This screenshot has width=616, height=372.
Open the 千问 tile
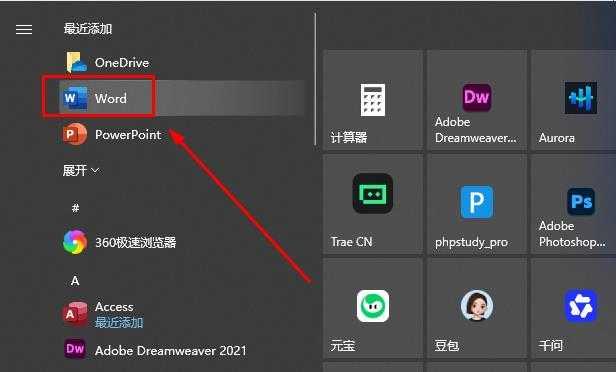[x=574, y=308]
